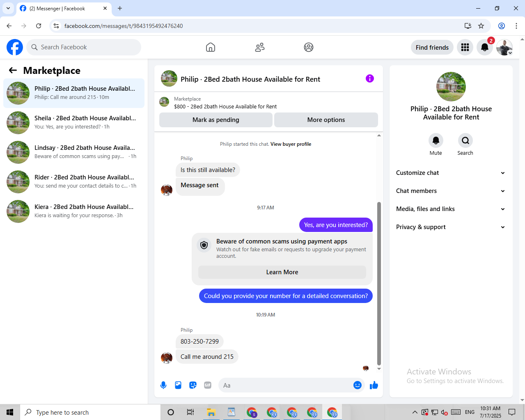Open View buyer profile link
Viewport: 525px width, 420px height.
pos(291,144)
